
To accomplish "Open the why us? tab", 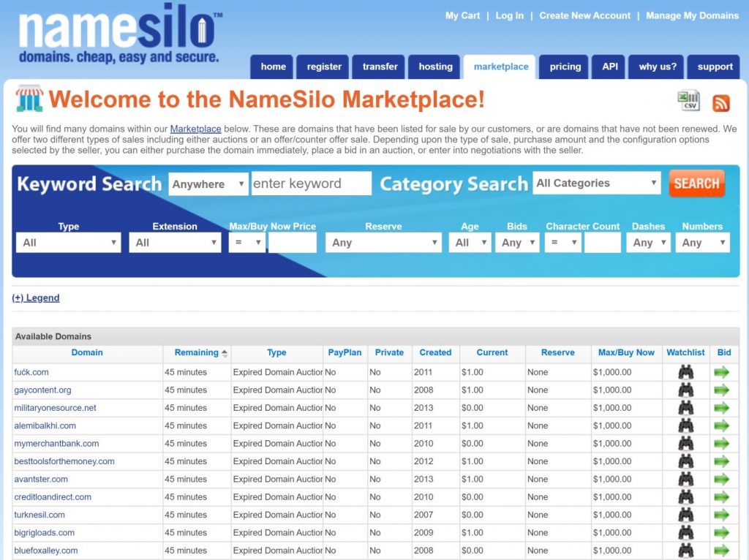I will [658, 67].
